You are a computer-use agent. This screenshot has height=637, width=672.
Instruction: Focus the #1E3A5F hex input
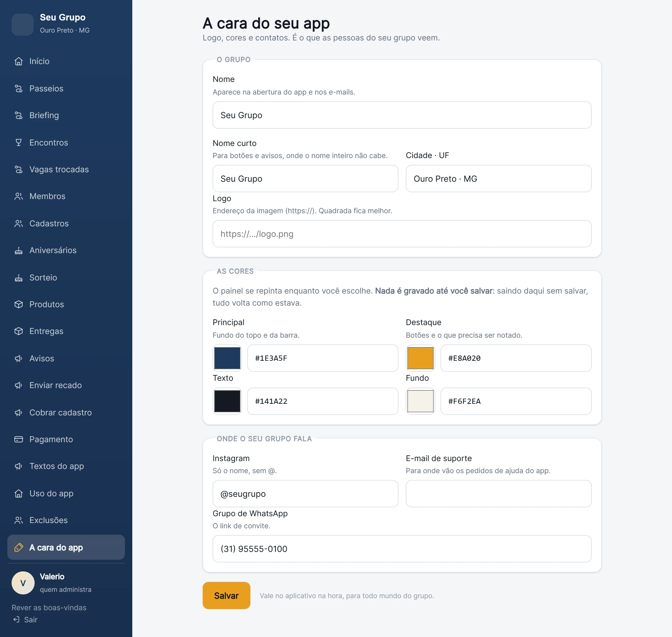323,358
